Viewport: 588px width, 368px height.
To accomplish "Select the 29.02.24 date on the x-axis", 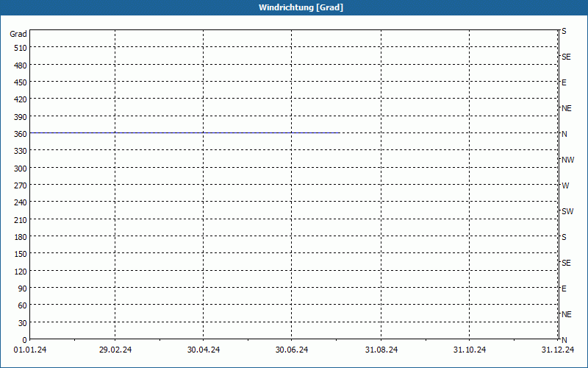I will 115,350.
